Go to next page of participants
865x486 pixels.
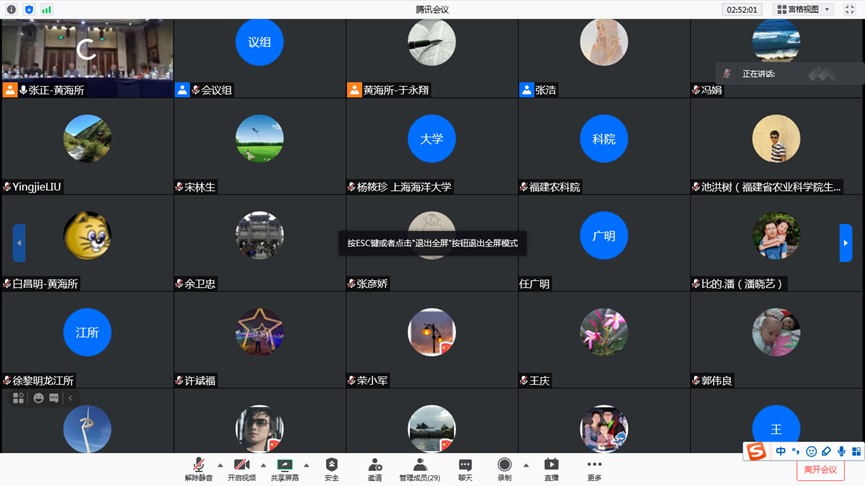coord(846,243)
